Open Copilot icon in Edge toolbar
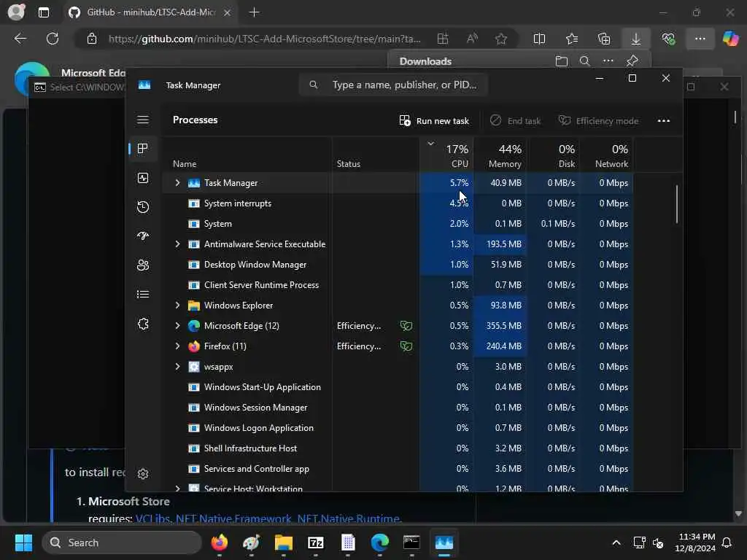Viewport: 747px width, 560px height. pyautogui.click(x=730, y=39)
